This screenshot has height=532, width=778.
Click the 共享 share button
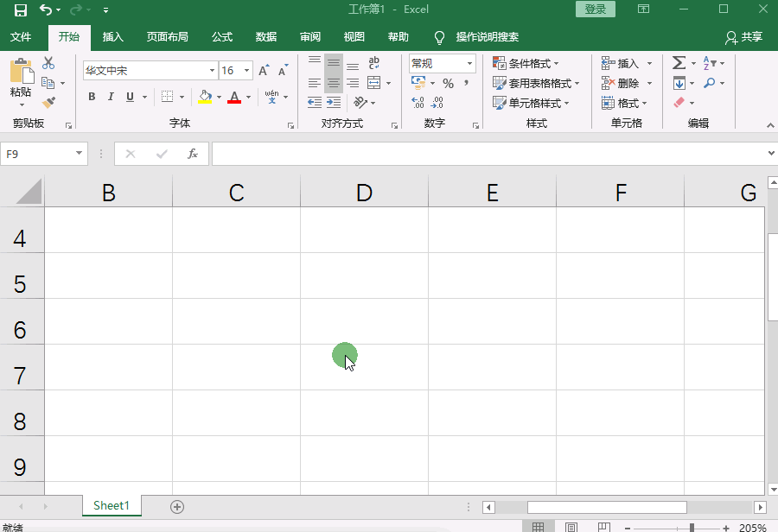tap(743, 36)
